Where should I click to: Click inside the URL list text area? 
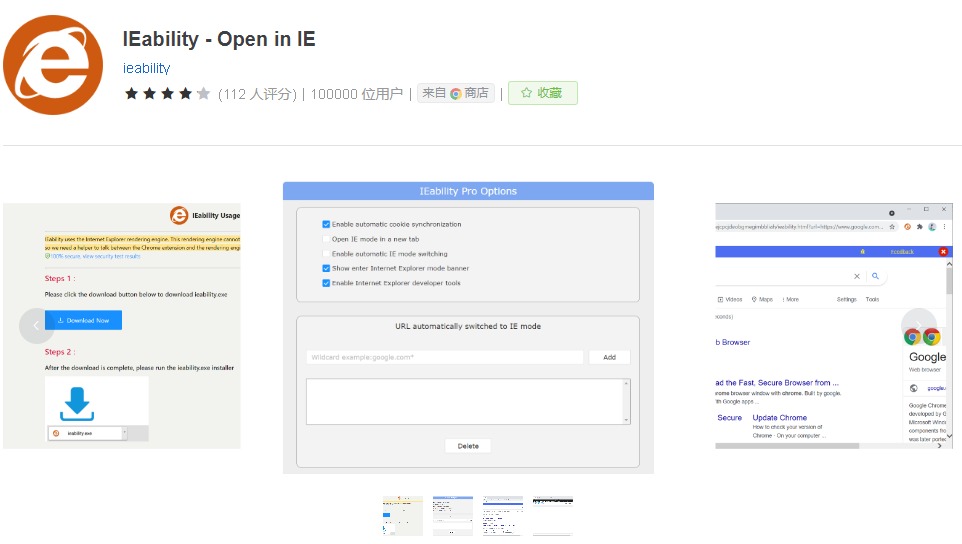pos(464,402)
